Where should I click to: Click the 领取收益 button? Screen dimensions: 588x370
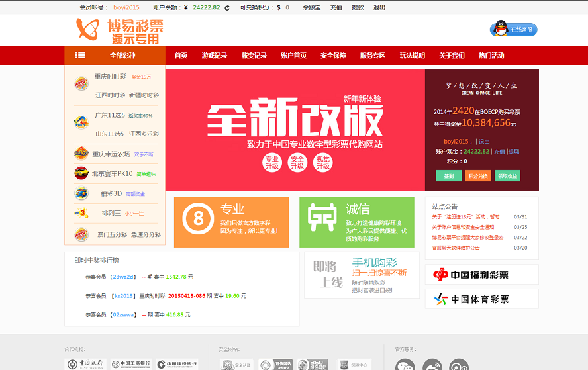pos(507,176)
